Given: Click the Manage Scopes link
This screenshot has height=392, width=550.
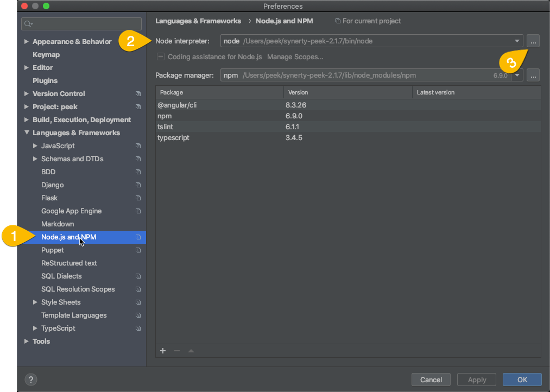Looking at the screenshot, I should click(x=295, y=57).
